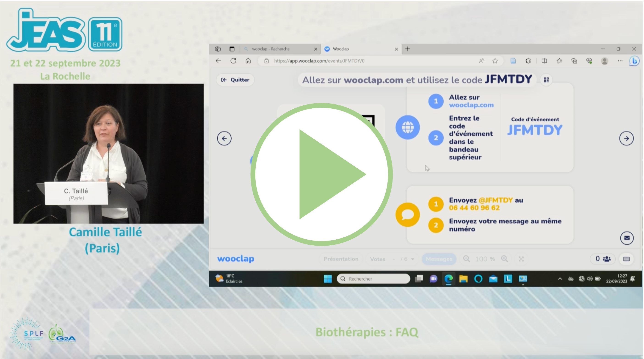The width and height of the screenshot is (644, 359).
Task: Click the blue globe icon
Action: click(407, 127)
